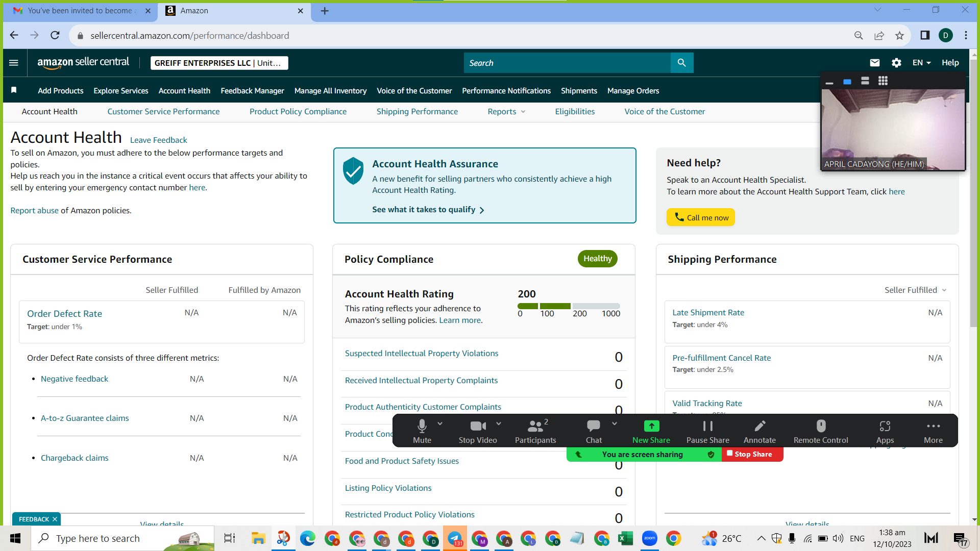Click the search magnifier button in Seller Central
Image resolution: width=980 pixels, height=551 pixels.
[682, 63]
